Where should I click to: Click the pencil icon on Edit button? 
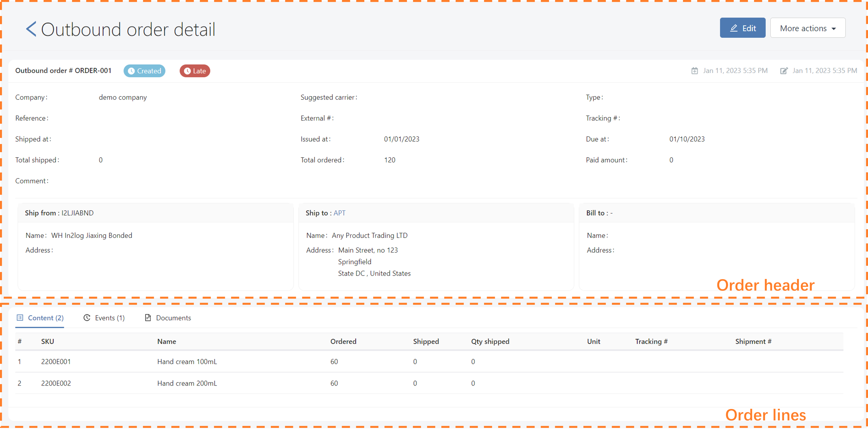[734, 28]
